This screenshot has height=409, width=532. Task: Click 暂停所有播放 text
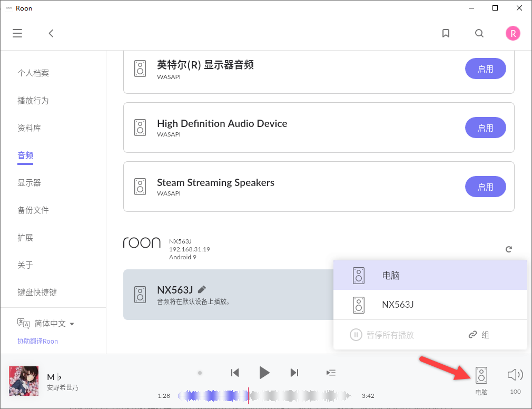[x=390, y=335]
